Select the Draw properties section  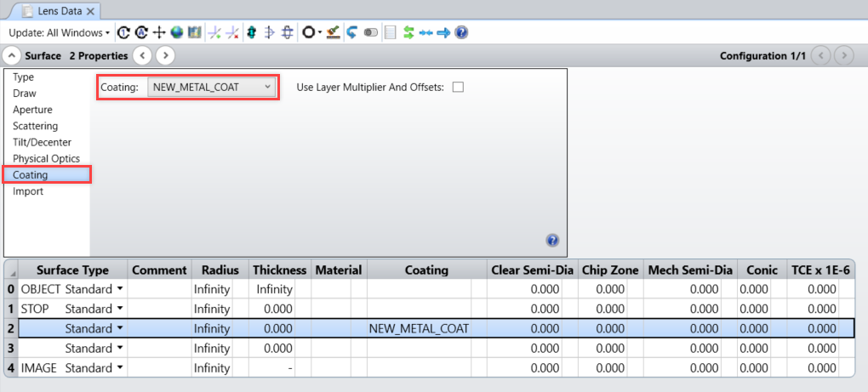click(x=25, y=94)
